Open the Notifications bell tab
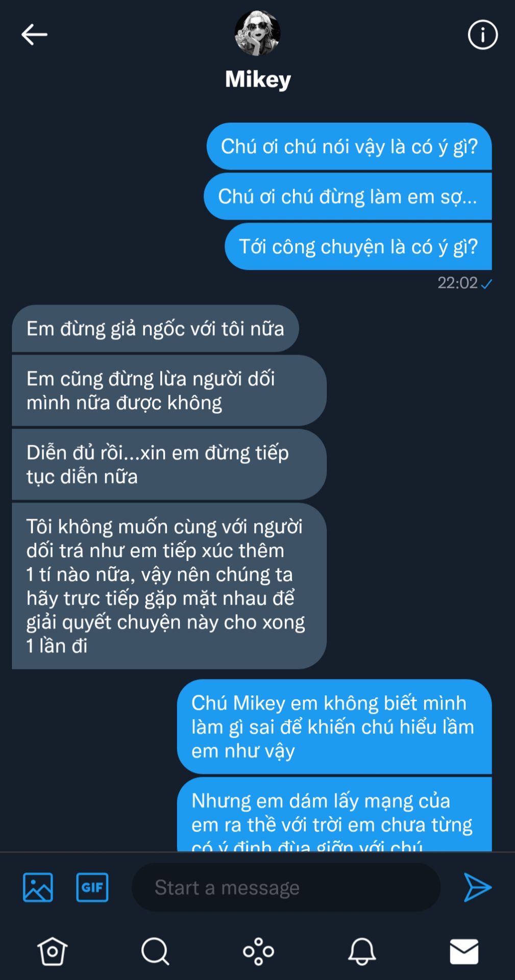 pyautogui.click(x=362, y=951)
